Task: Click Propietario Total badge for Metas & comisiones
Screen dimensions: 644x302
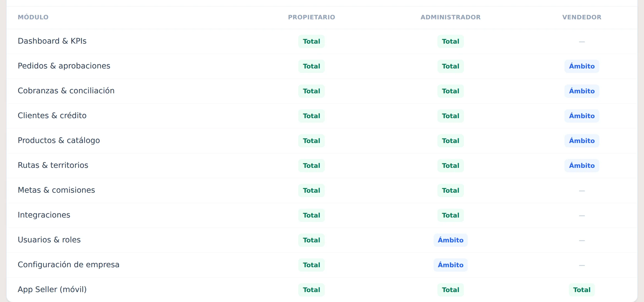Action: click(312, 190)
